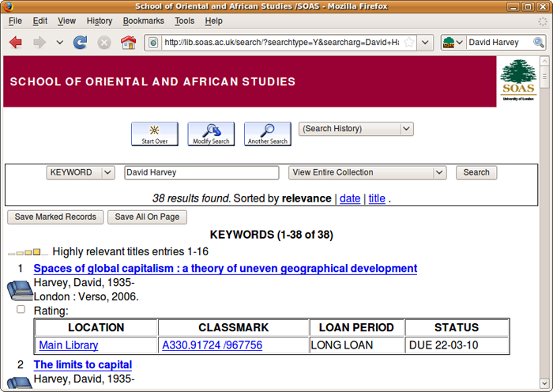553x392 pixels.
Task: Open the Bookmarks menu
Action: click(143, 21)
